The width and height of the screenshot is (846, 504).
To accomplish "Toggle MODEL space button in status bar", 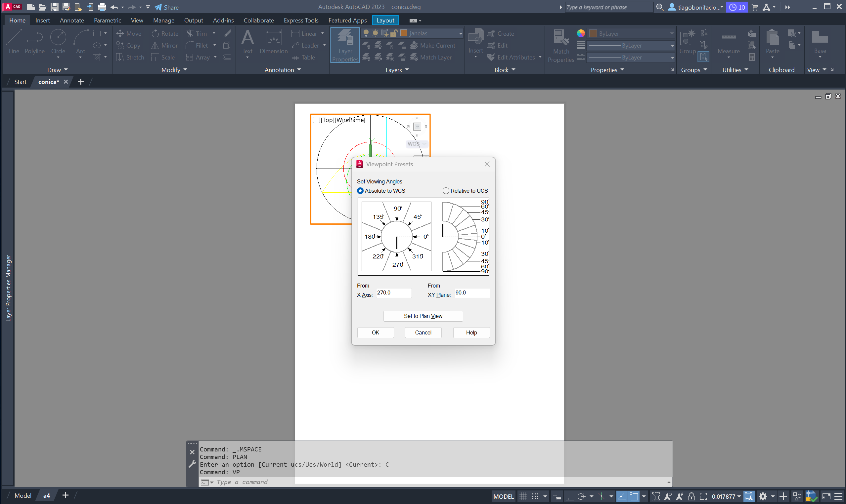I will [503, 496].
